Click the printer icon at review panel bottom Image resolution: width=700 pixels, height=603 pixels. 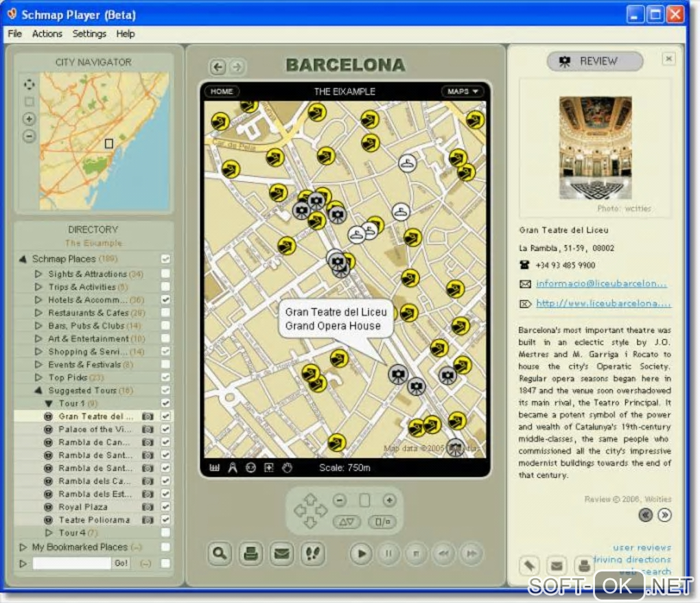(584, 566)
